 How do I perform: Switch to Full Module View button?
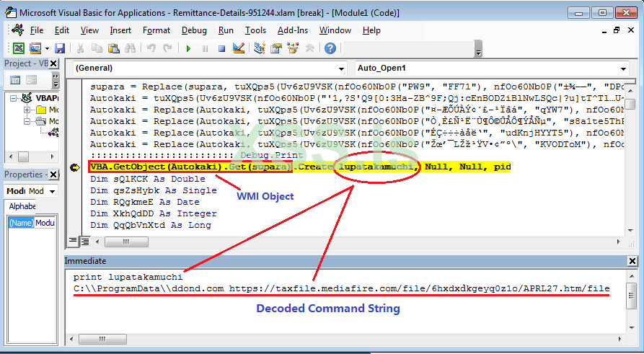coord(85,242)
